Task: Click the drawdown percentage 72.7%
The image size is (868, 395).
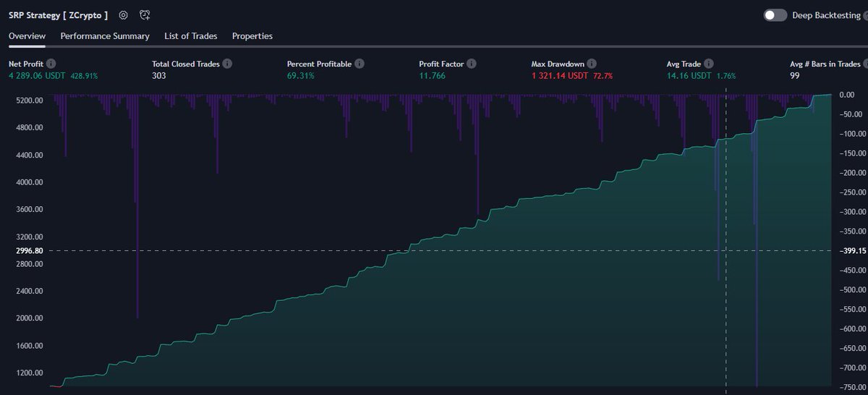Action: click(x=603, y=75)
